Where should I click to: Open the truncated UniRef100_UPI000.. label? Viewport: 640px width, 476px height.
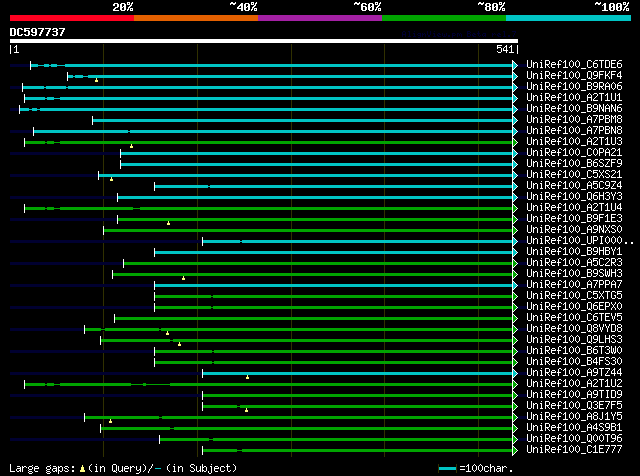point(579,241)
